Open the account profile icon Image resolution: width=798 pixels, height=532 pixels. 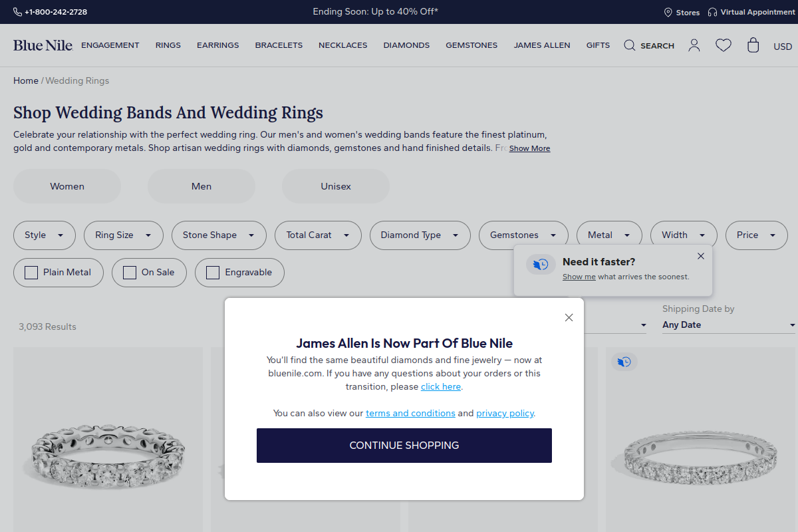point(694,45)
